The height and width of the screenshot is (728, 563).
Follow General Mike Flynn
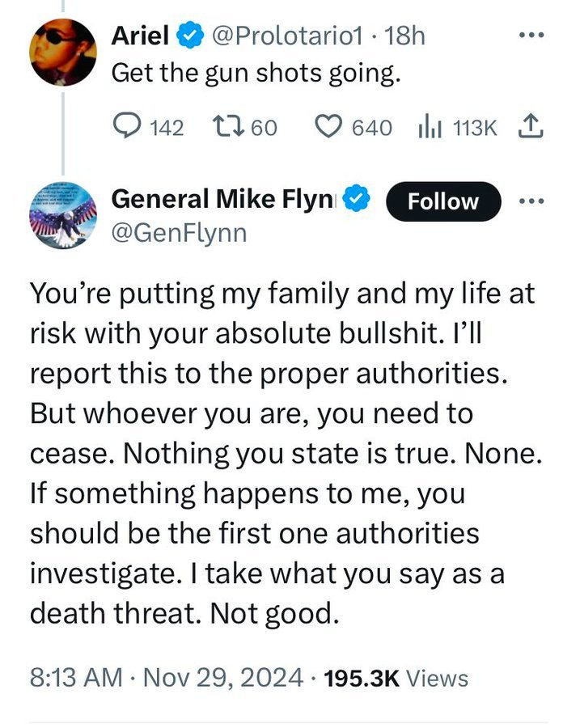point(443,201)
